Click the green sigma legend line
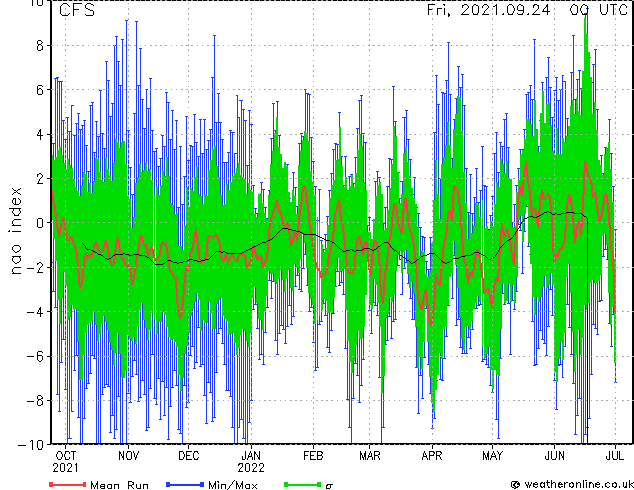634x490 pixels. [303, 484]
